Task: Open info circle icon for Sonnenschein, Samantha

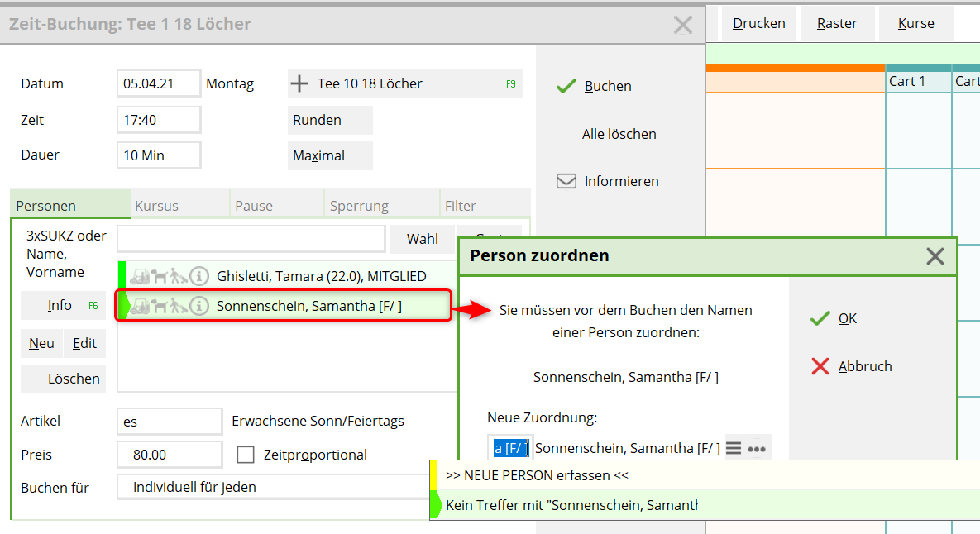Action: pyautogui.click(x=198, y=305)
